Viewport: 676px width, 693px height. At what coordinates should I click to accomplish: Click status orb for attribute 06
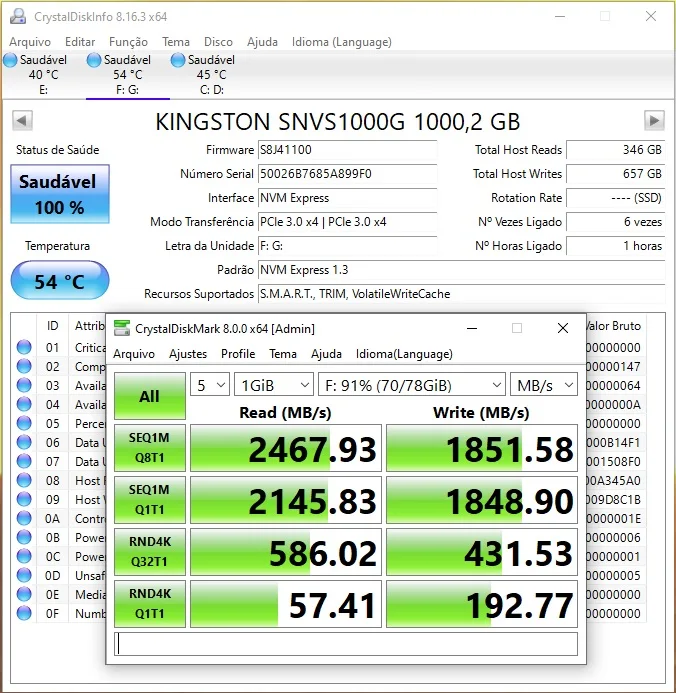pos(24,442)
